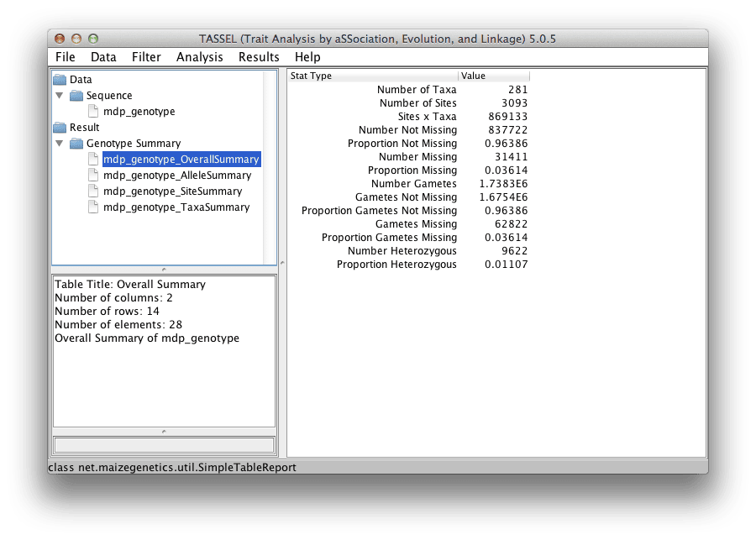Select mdp_genotype in the data tree

139,112
